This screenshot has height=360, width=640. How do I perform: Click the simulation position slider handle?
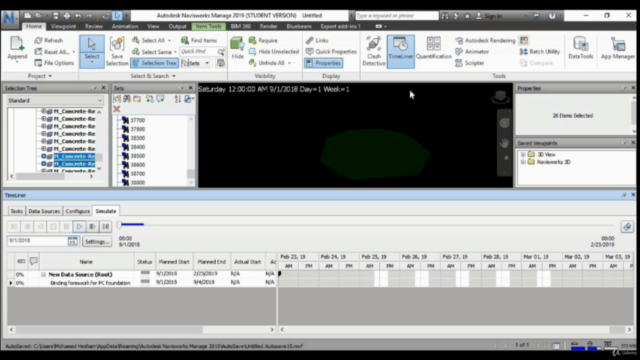(x=120, y=224)
